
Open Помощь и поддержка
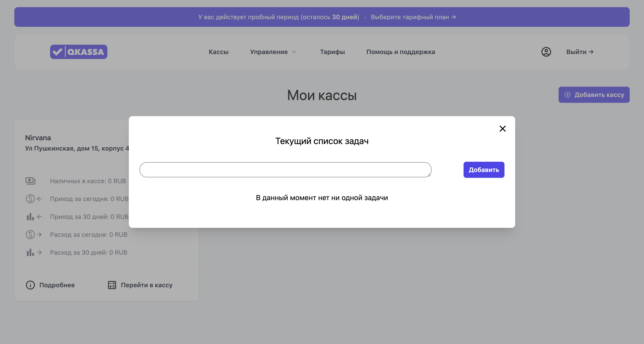(400, 52)
